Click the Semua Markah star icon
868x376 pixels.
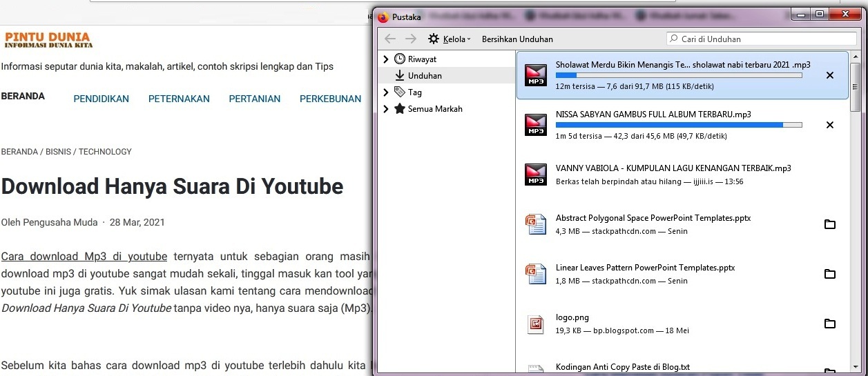coord(399,109)
